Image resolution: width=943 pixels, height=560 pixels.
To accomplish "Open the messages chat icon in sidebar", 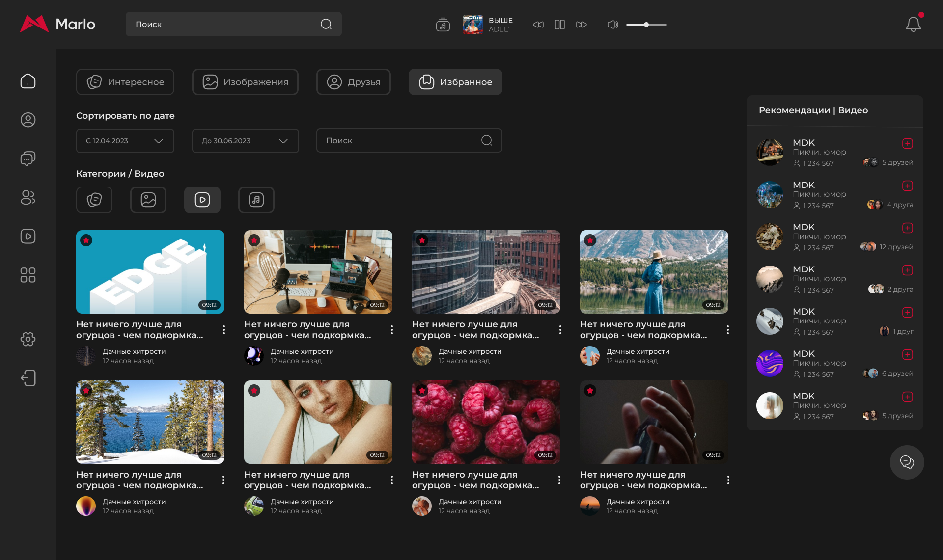I will coord(28,159).
